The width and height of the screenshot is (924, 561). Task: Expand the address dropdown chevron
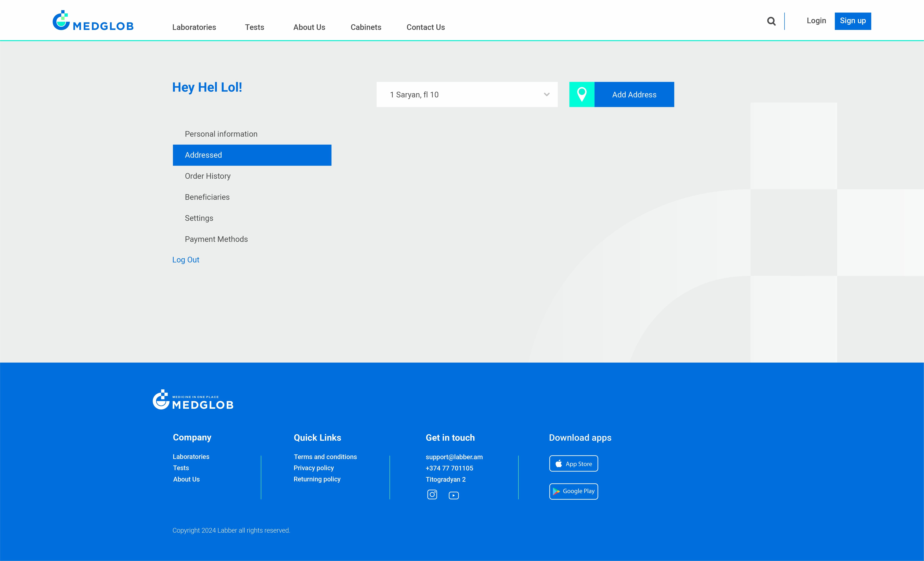tap(546, 94)
